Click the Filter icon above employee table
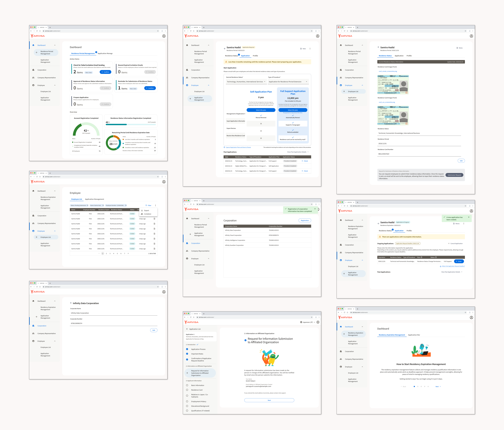This screenshot has height=430, width=504. 146,205
